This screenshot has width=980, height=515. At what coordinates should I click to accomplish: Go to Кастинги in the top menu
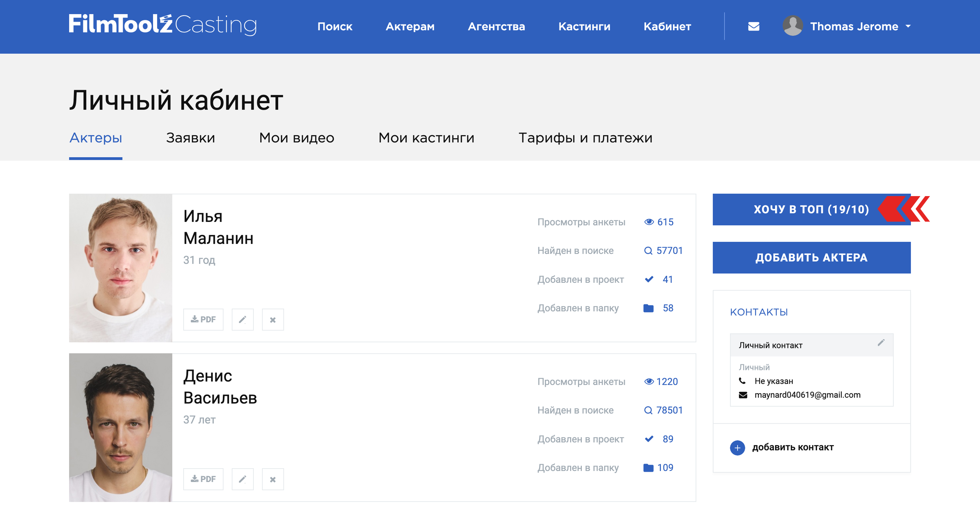pyautogui.click(x=584, y=26)
